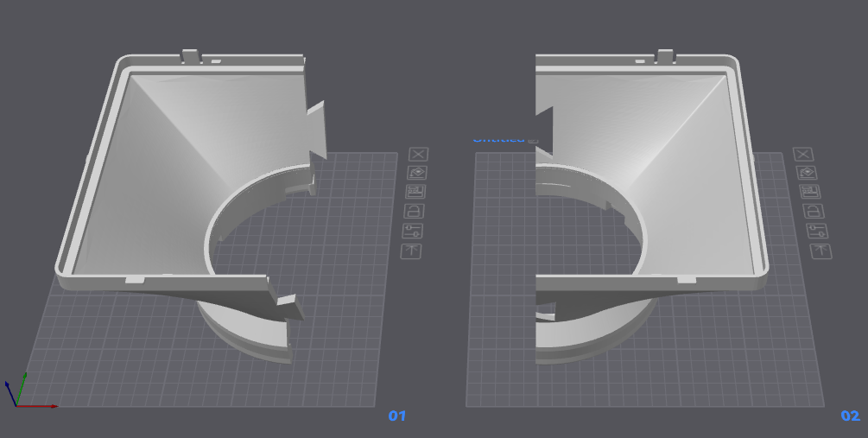Click the blue plate number 01
Viewport: 868px width, 438px height.
(397, 416)
